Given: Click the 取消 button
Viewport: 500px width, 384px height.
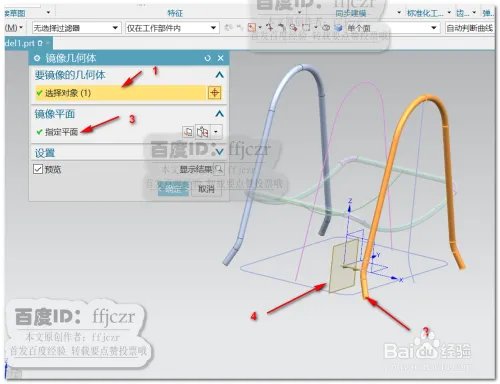Looking at the screenshot, I should click(x=206, y=189).
